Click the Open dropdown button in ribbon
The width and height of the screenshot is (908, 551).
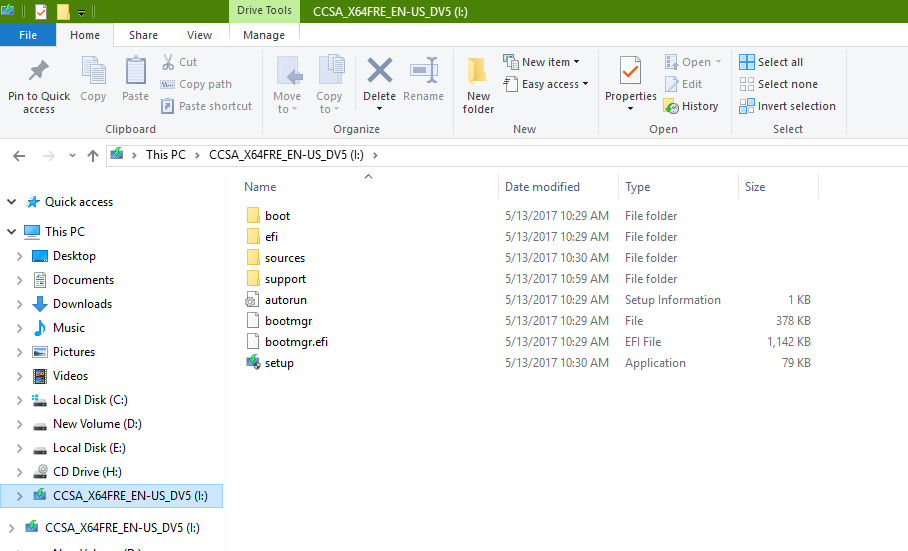(693, 62)
